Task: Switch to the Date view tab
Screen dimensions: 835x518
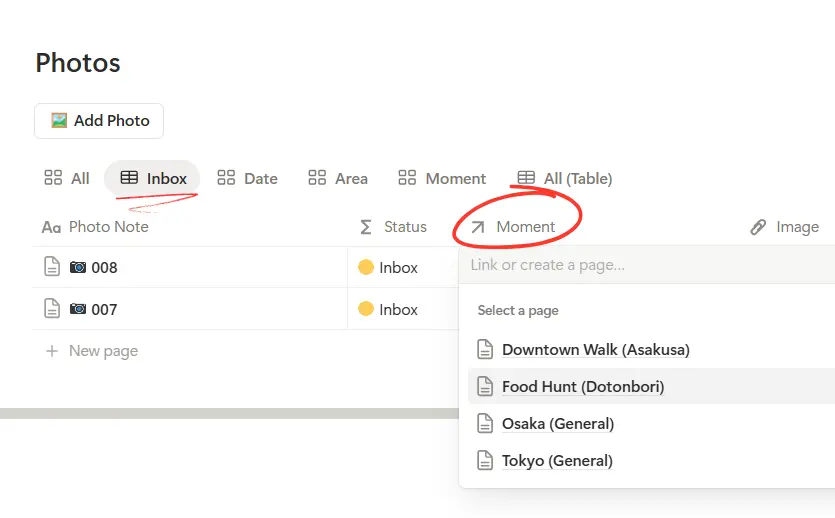Action: pyautogui.click(x=248, y=178)
